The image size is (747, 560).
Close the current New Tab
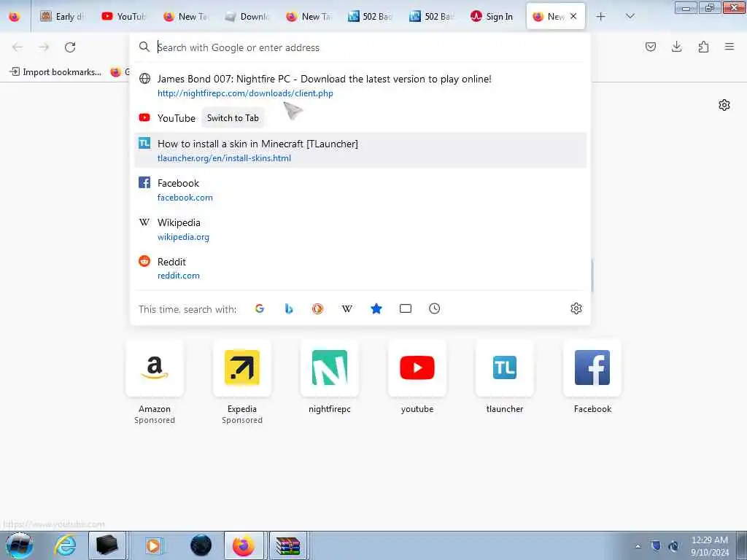pos(573,16)
